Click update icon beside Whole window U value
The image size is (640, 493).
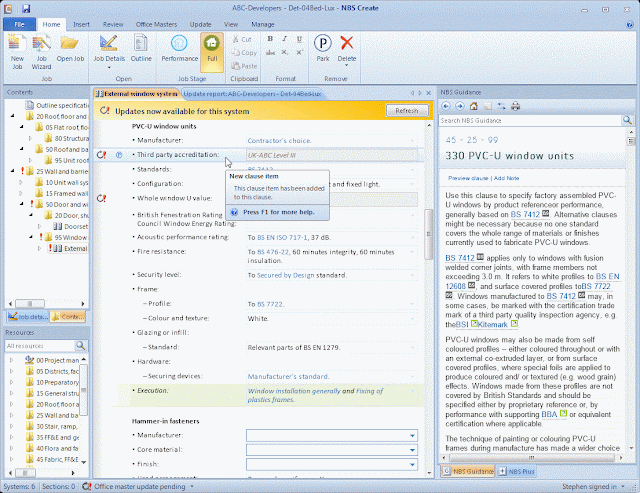tap(101, 198)
